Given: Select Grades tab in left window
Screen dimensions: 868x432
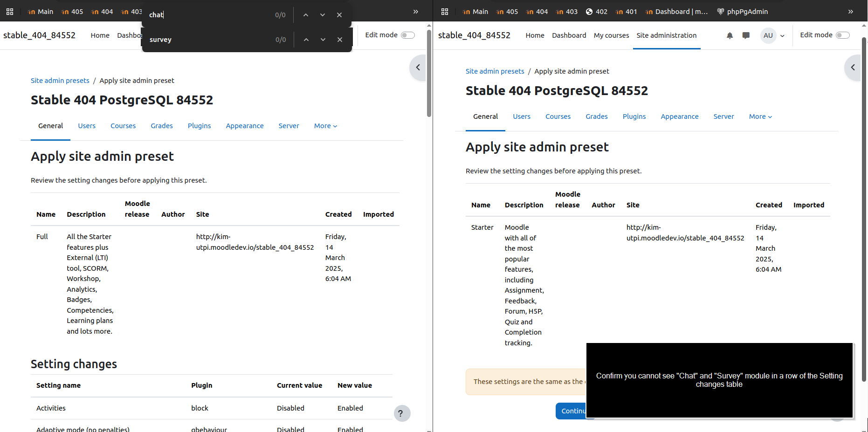Looking at the screenshot, I should tap(162, 126).
